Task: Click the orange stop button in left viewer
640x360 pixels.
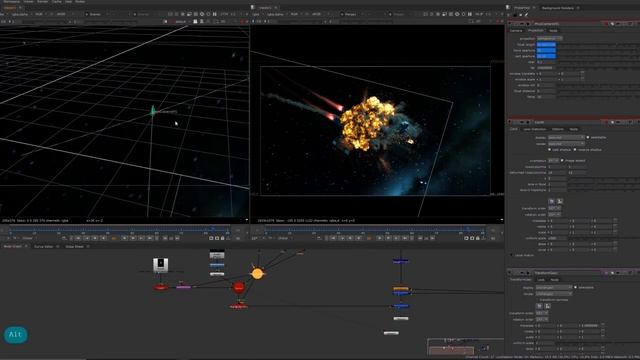Action: [114, 238]
